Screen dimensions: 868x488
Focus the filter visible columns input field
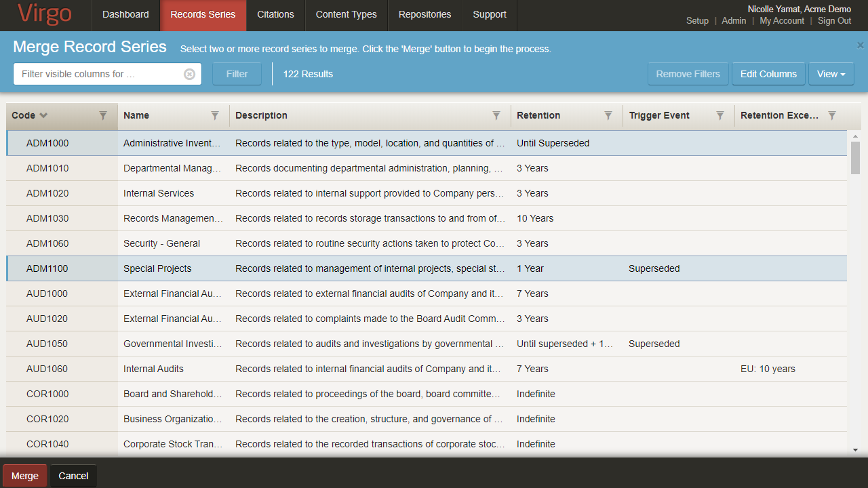point(98,75)
